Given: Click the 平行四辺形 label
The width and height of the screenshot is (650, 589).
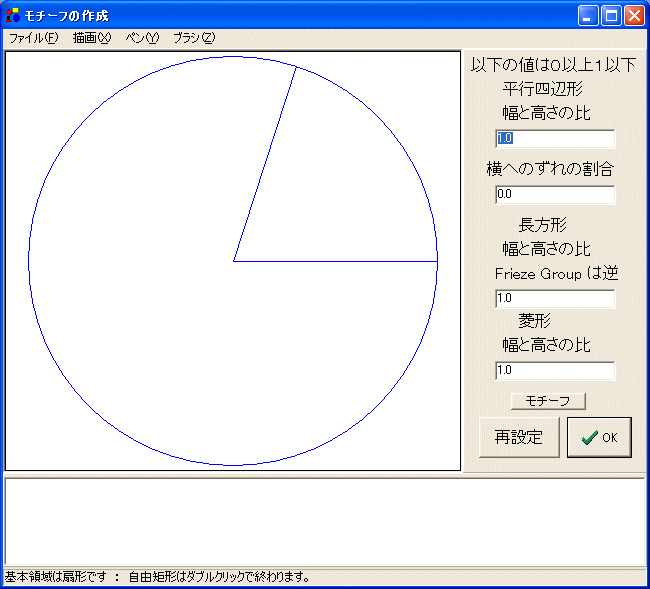Looking at the screenshot, I should click(543, 89).
